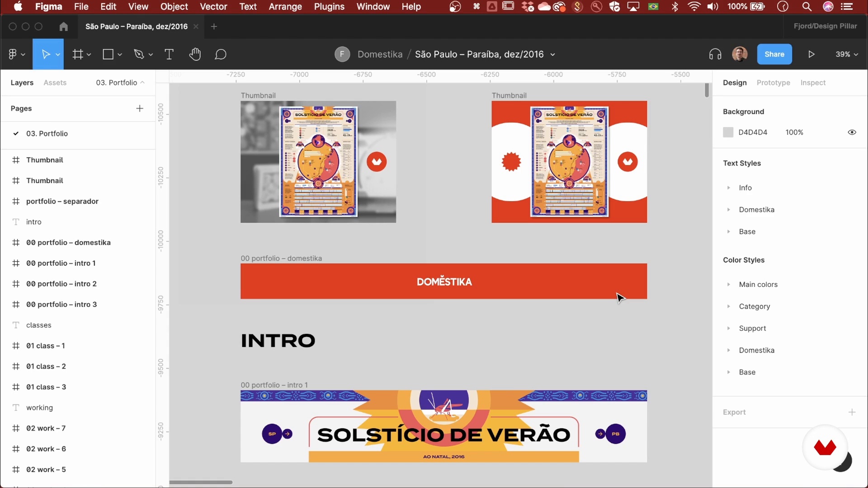The width and height of the screenshot is (868, 488).
Task: Click the Share button
Action: (774, 54)
